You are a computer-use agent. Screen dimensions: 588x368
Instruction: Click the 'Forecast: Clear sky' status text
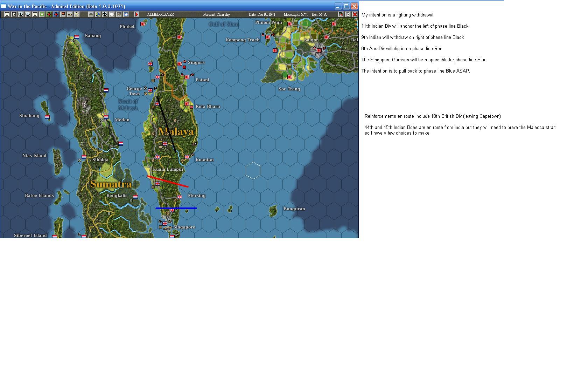coord(217,14)
